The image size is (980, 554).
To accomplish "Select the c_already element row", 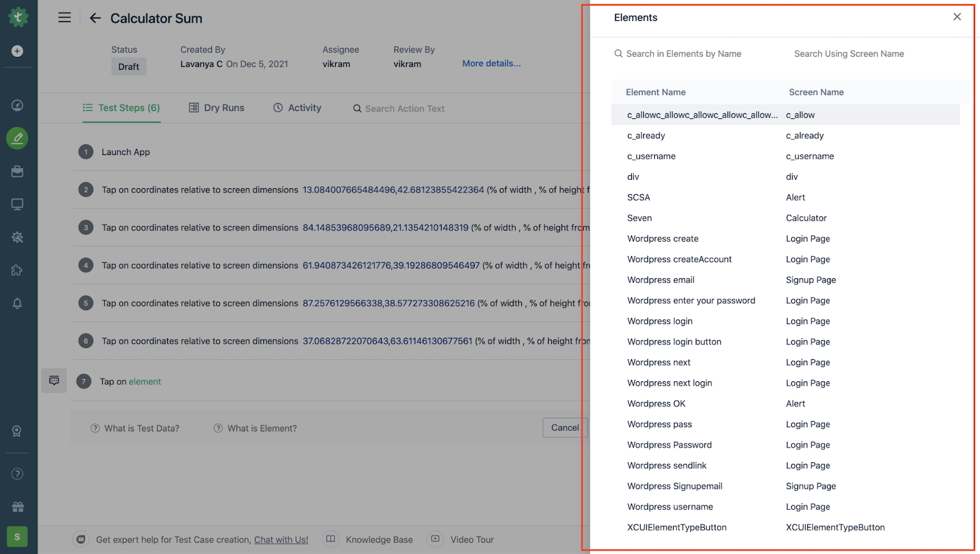I will (x=785, y=135).
